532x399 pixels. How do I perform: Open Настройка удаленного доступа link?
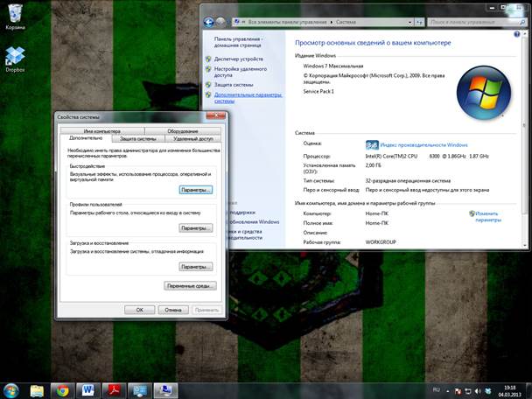[241, 72]
